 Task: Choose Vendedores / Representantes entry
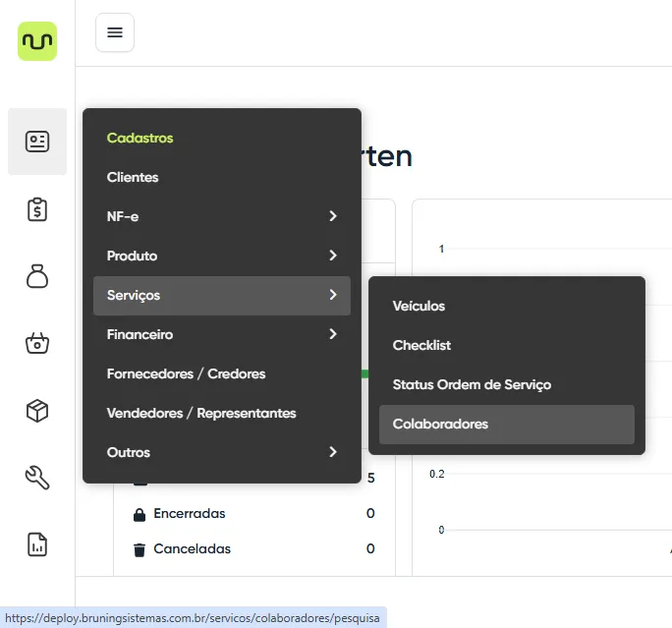point(200,413)
